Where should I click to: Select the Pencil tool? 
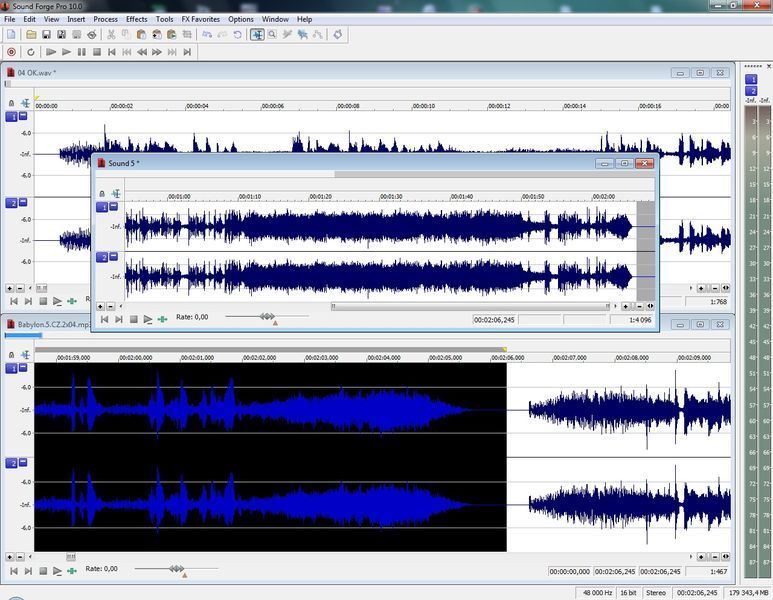click(x=287, y=35)
